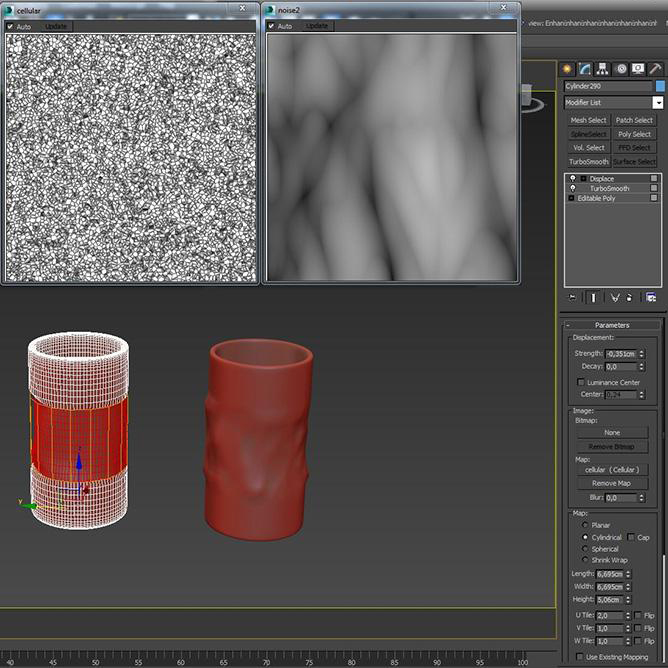Enable Luminance Center checkbox

(580, 382)
